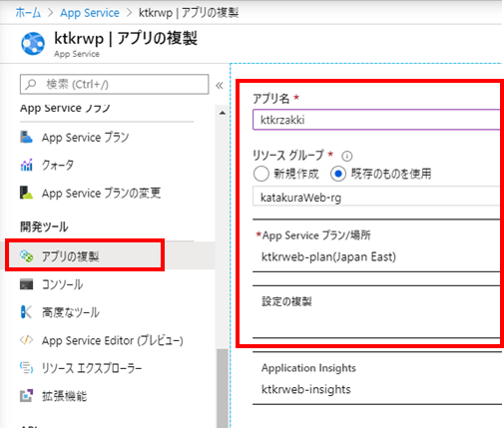This screenshot has height=428, width=504.
Task: Select the 既存のものを使用 radio button
Action: [338, 174]
